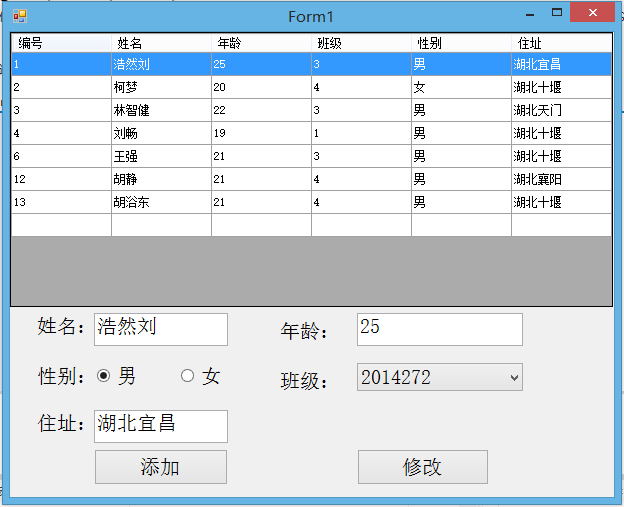Sort by the 年龄 column header

tap(261, 43)
